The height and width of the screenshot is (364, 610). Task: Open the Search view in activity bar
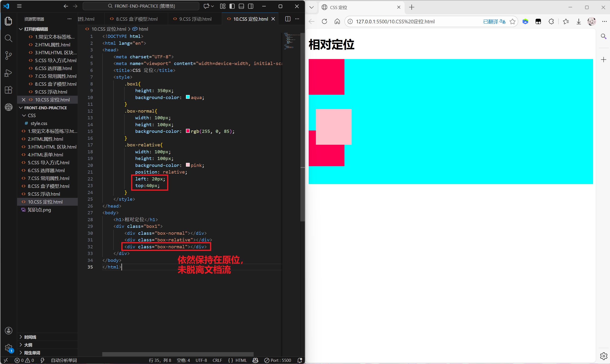(x=8, y=38)
